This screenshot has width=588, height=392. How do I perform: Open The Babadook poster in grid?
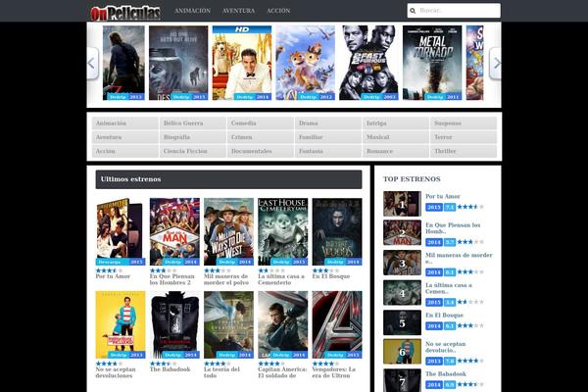174,324
